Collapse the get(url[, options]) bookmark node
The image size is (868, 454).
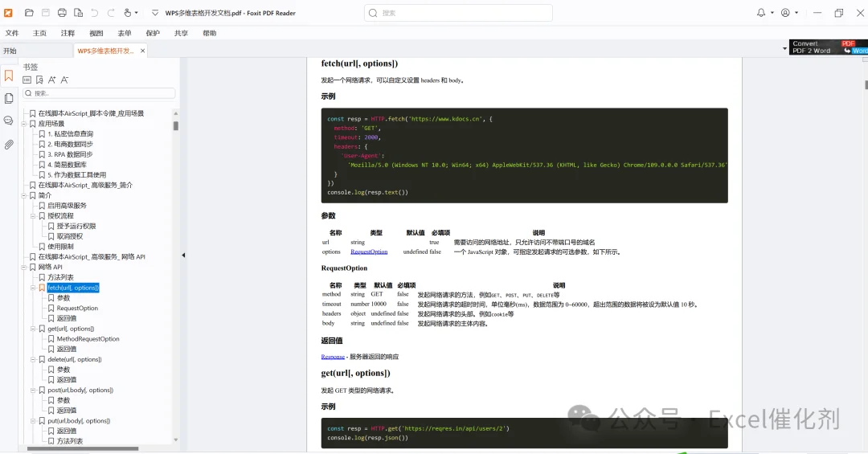[x=33, y=329]
